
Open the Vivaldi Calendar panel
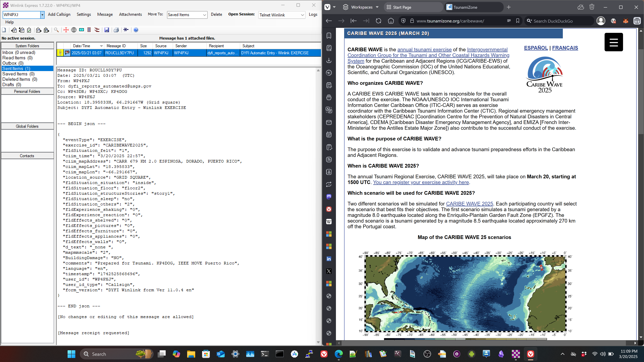329,135
